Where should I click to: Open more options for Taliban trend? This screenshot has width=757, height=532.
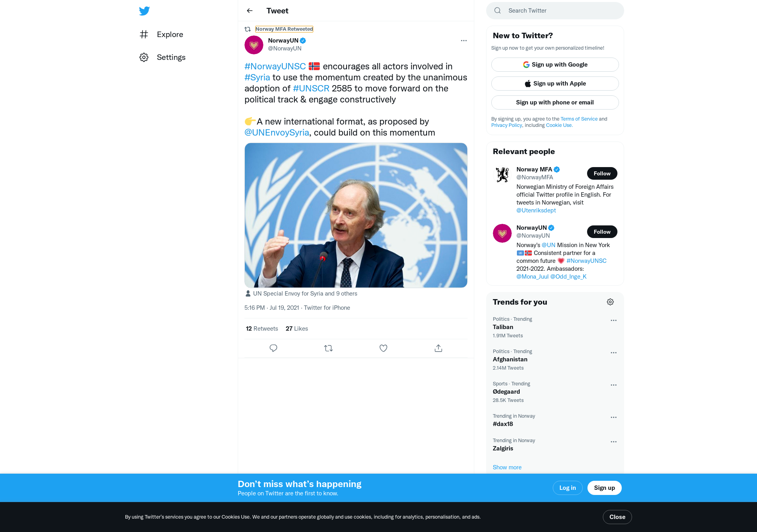click(x=613, y=320)
